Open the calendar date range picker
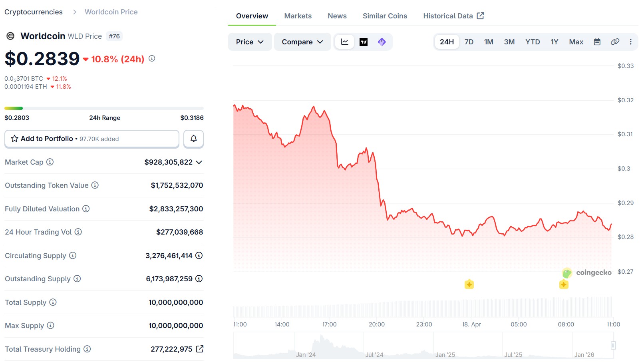Viewport: 644px width, 364px height. coord(597,42)
